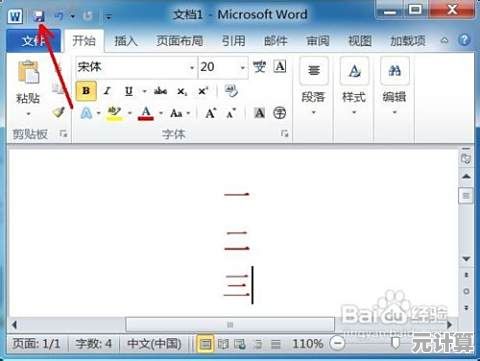Open the Paragraph (段落) group button
Screen dimensions: 480x361
pyautogui.click(x=313, y=87)
